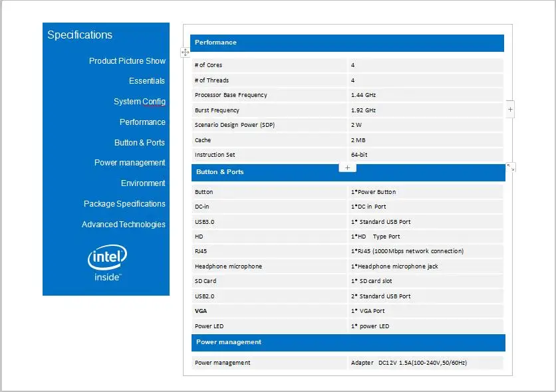Image resolution: width=556 pixels, height=392 pixels.
Task: Select the 'Power LED' label cell
Action: 269,326
